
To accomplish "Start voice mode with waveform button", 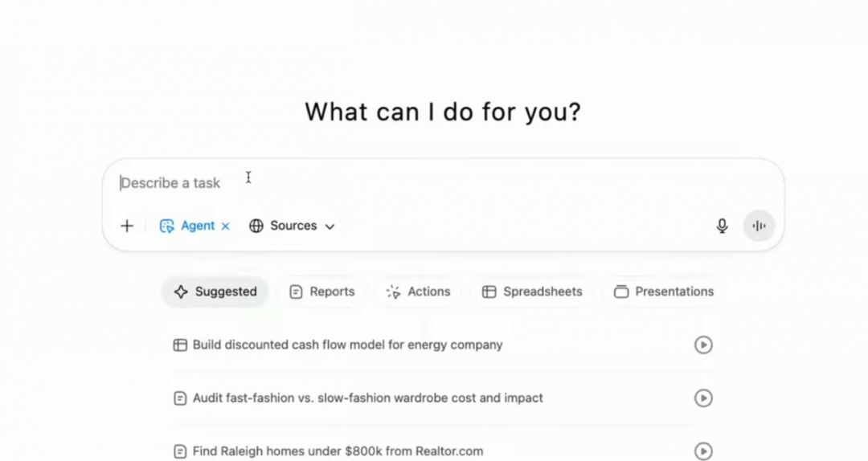I will coord(759,226).
